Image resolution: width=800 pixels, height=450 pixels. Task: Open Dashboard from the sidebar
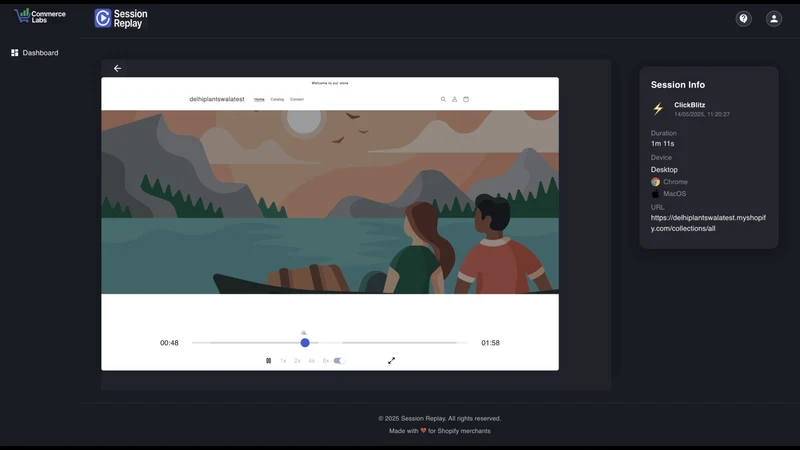tap(35, 53)
